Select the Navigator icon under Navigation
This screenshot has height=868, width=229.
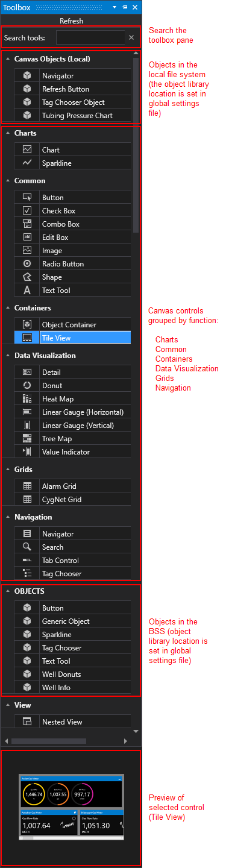27,534
